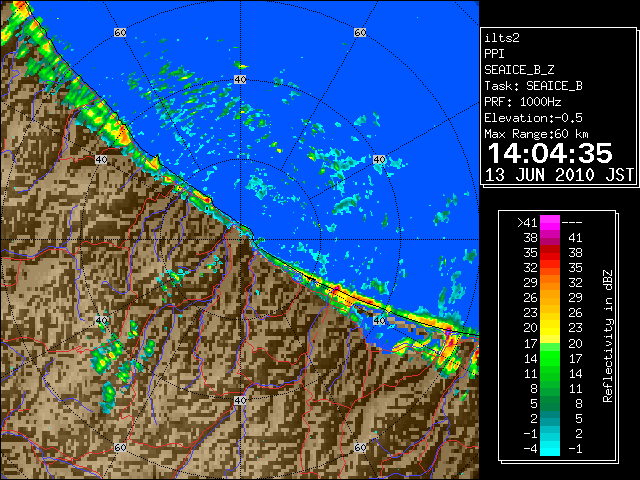Click the 60 km range label in the southeast land corner
The height and width of the screenshot is (480, 640).
coord(360,447)
